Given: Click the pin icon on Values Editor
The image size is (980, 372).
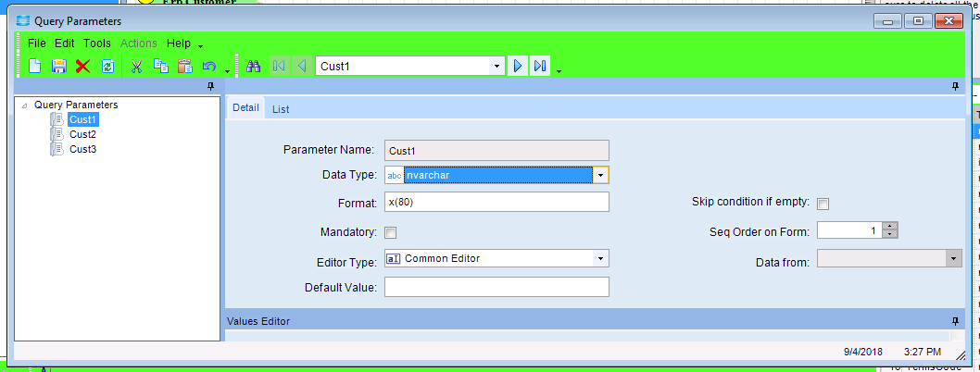Looking at the screenshot, I should point(955,321).
